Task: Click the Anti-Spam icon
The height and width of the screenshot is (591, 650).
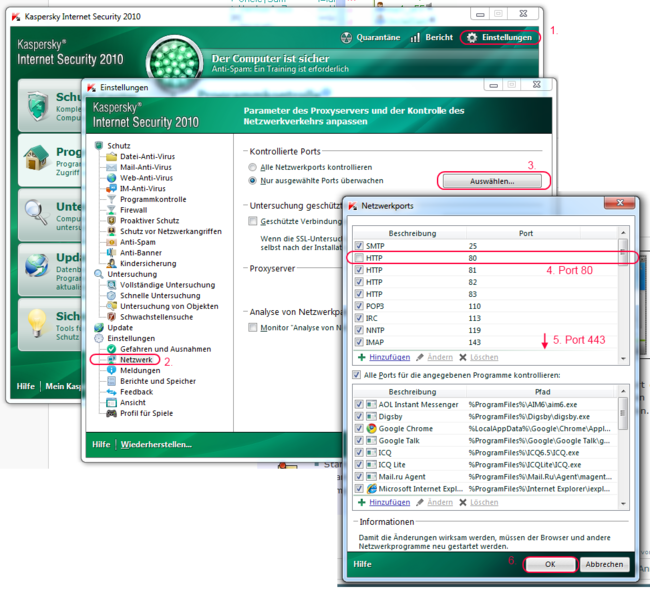Action: coord(111,242)
